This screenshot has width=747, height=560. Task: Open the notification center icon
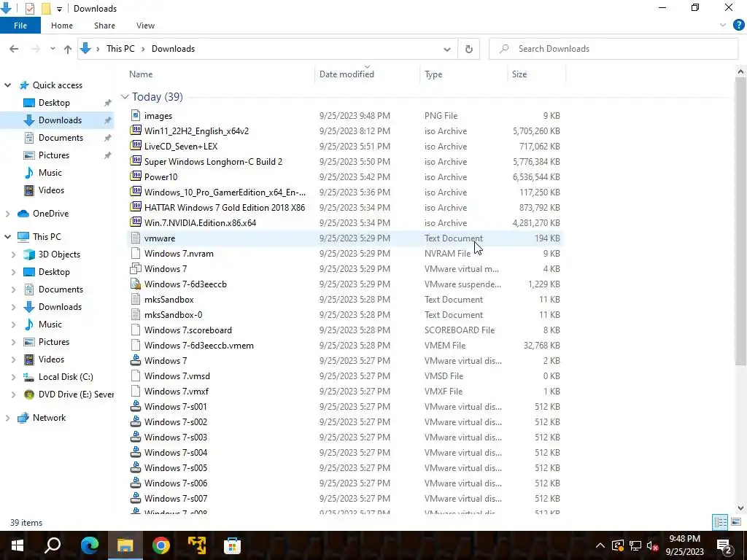(x=724, y=546)
